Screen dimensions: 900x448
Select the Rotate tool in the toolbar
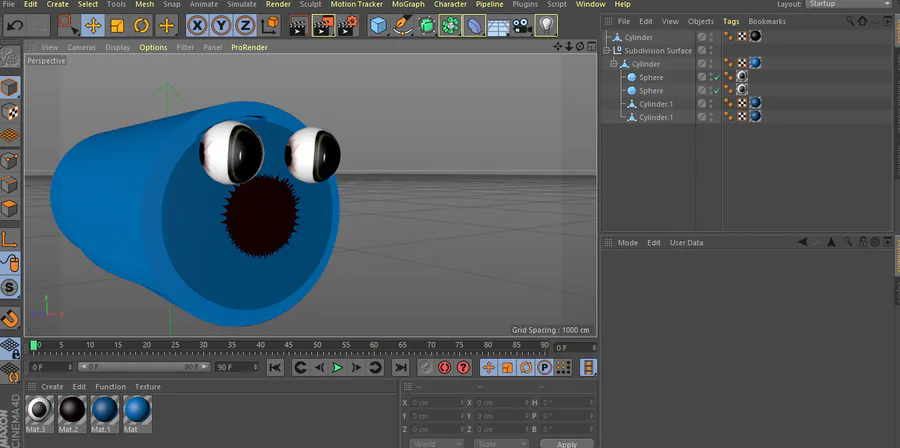[141, 25]
